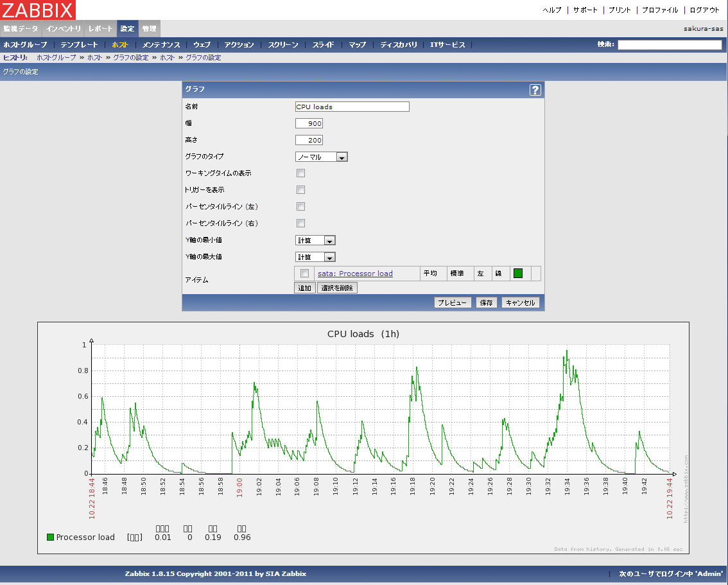Expand the Y軸の最小値 dropdown
The height and width of the screenshot is (585, 728).
(315, 240)
